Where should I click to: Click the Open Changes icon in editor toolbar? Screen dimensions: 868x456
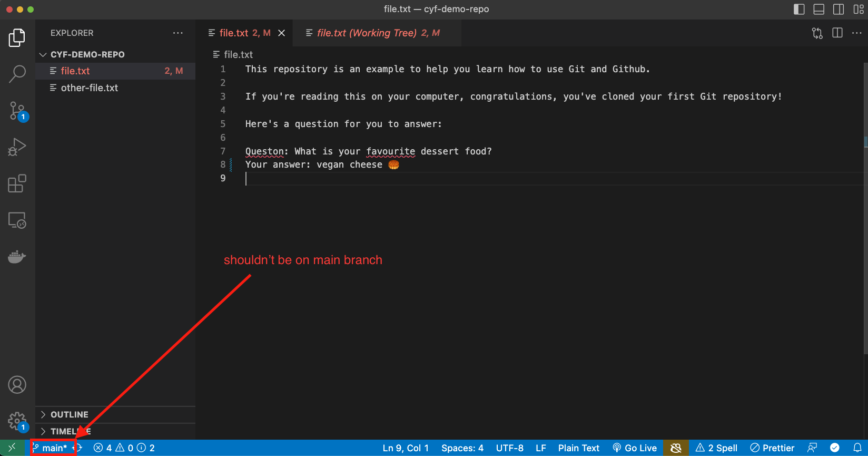817,33
